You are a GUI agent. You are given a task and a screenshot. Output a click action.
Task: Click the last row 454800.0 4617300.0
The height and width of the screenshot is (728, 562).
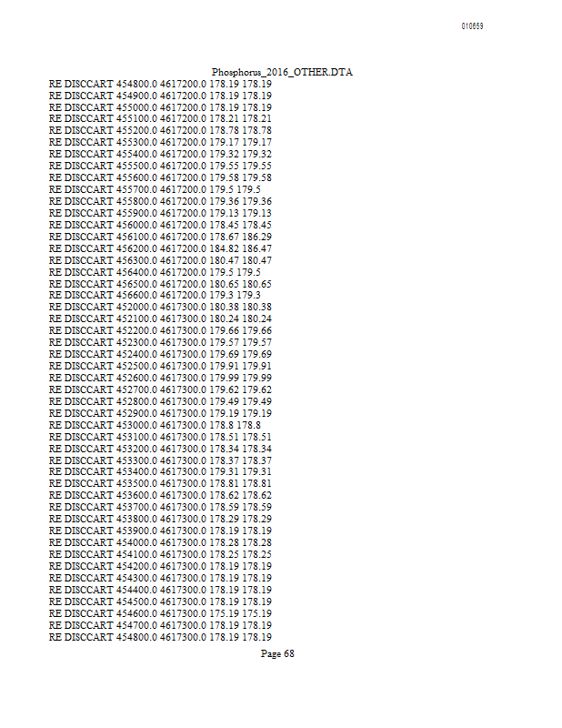160,637
